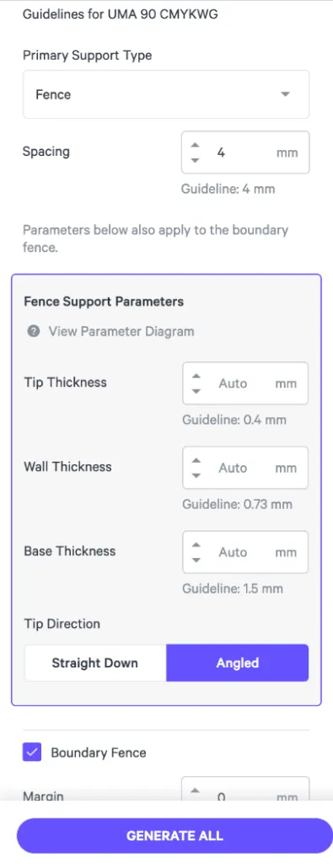This screenshot has width=333, height=868.
Task: Increase Tip Thickness using up arrow
Action: [x=196, y=376]
